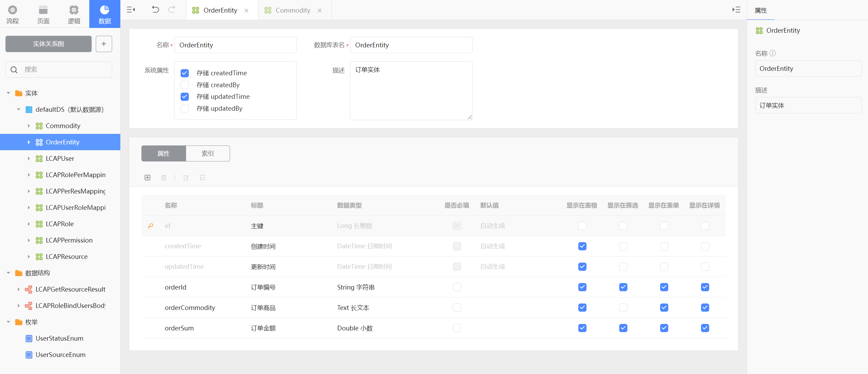
Task: Check 存储 createdBy checkbox
Action: click(x=185, y=85)
